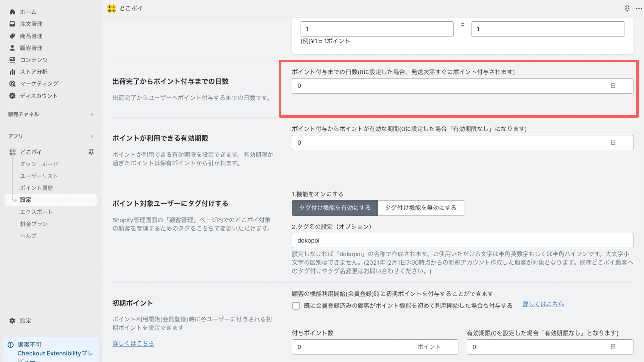Select 設定 under the どこポイ app

point(51,200)
